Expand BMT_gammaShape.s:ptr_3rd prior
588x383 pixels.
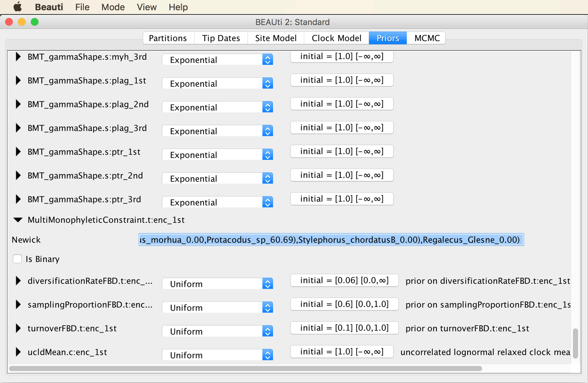[18, 199]
